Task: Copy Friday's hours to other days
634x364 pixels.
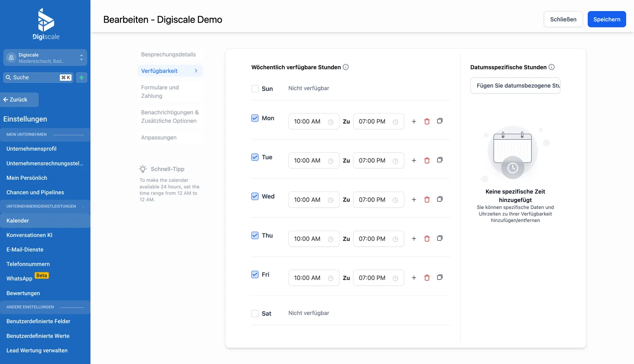Action: coord(440,277)
